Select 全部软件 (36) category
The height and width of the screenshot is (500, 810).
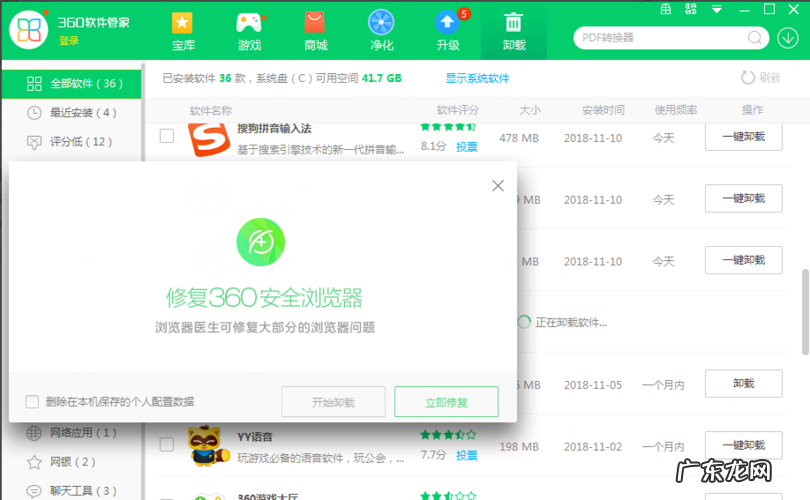coord(72,84)
